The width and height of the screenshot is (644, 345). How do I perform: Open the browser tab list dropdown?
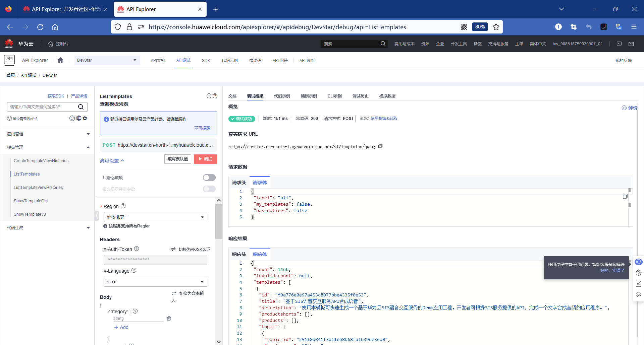561,9
